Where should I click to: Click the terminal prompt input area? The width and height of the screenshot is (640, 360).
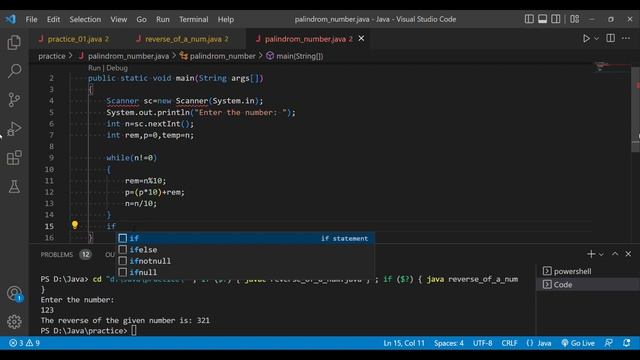(134, 331)
